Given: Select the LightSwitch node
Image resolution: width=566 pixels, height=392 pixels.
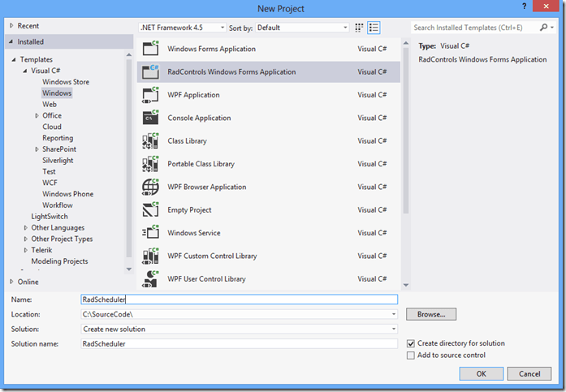Looking at the screenshot, I should [50, 217].
